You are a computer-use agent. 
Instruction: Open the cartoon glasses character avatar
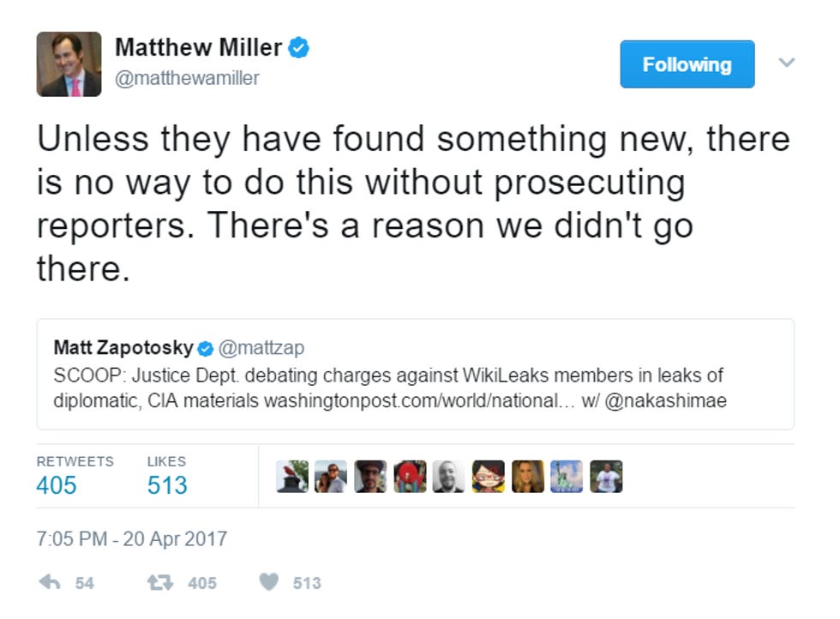coord(488,477)
